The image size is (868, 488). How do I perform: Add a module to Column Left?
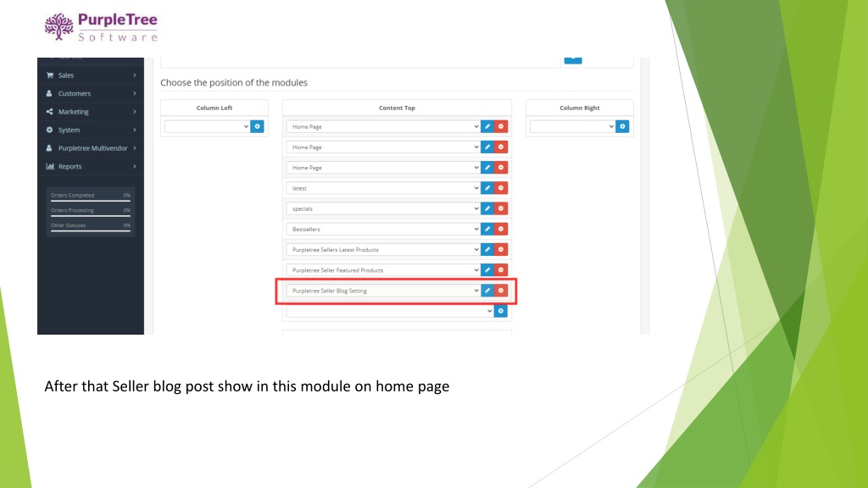point(257,127)
